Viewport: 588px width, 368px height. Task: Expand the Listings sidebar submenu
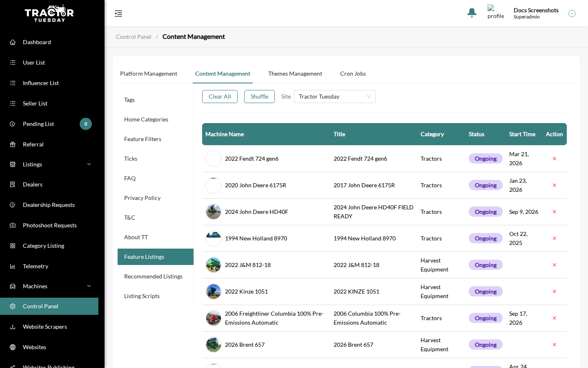[89, 164]
